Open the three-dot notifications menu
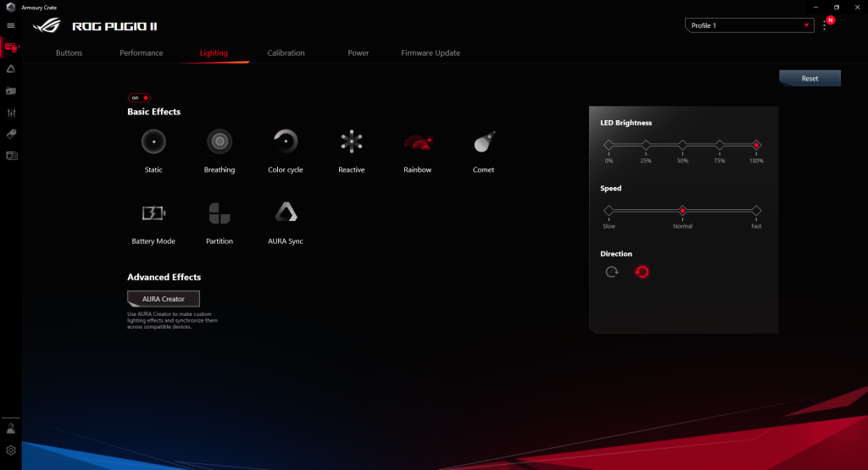 [825, 25]
